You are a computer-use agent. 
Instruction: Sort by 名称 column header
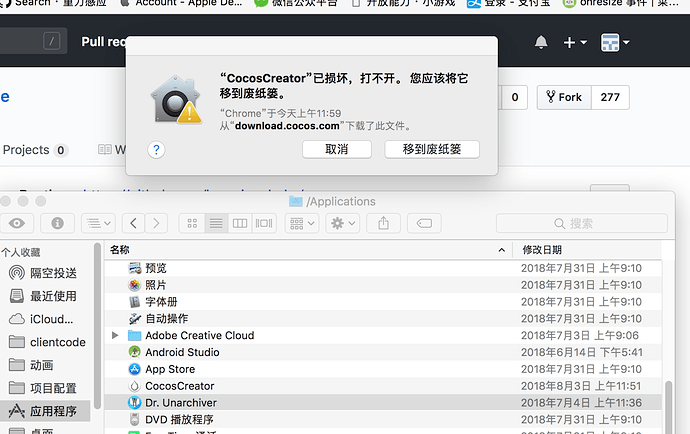tap(308, 250)
